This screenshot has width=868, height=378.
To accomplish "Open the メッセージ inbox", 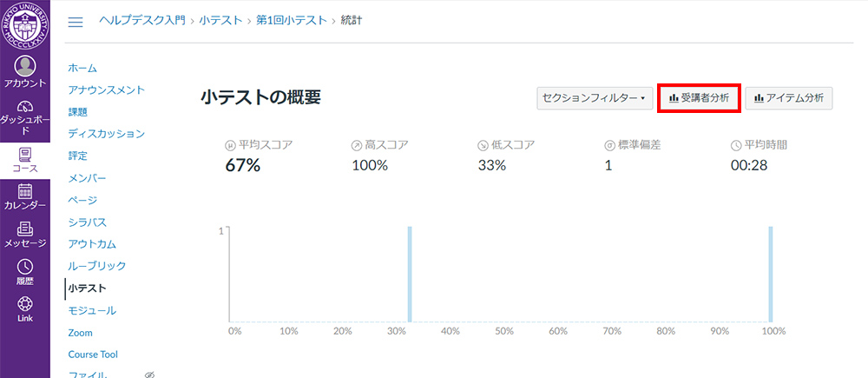I will point(25,235).
